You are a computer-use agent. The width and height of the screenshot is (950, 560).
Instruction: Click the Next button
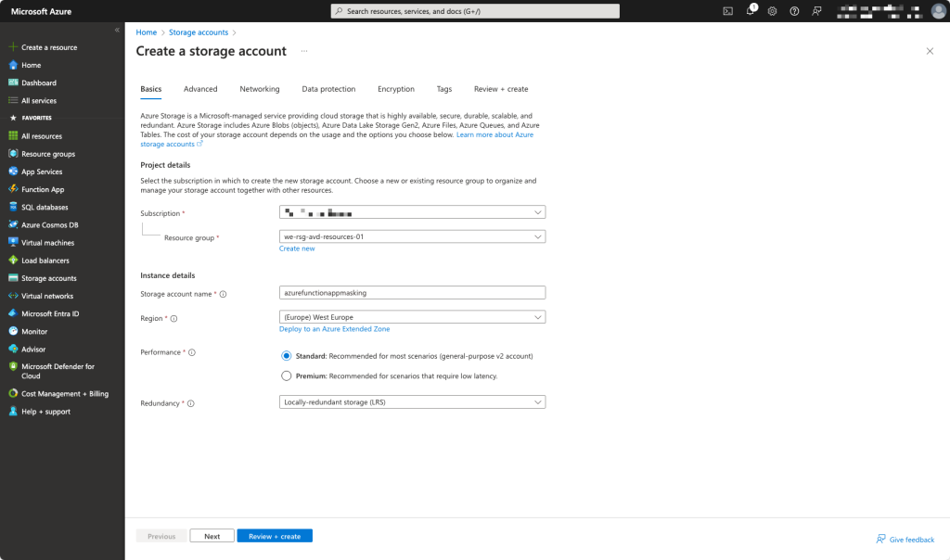(212, 536)
